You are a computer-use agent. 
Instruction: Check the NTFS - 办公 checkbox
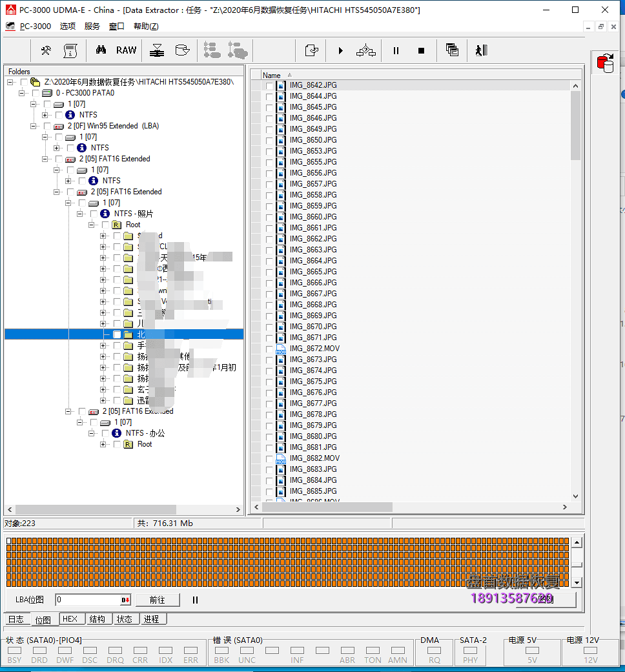click(x=105, y=433)
